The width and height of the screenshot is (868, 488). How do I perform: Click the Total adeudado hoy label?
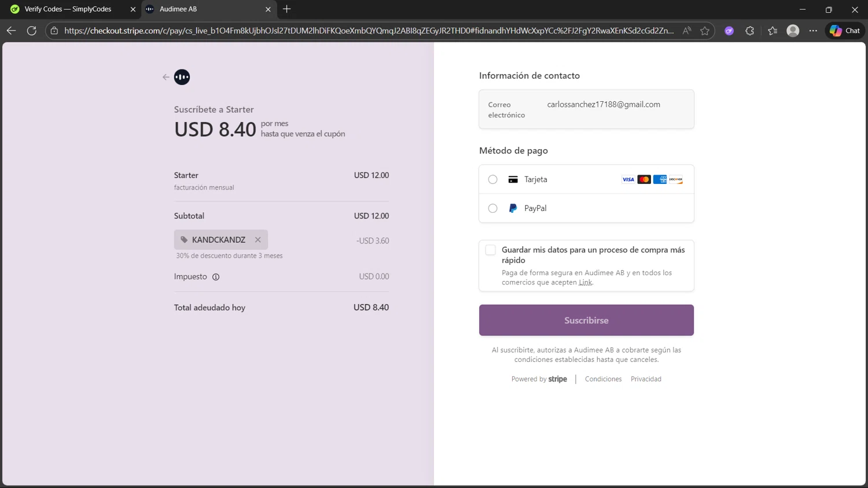[209, 308]
